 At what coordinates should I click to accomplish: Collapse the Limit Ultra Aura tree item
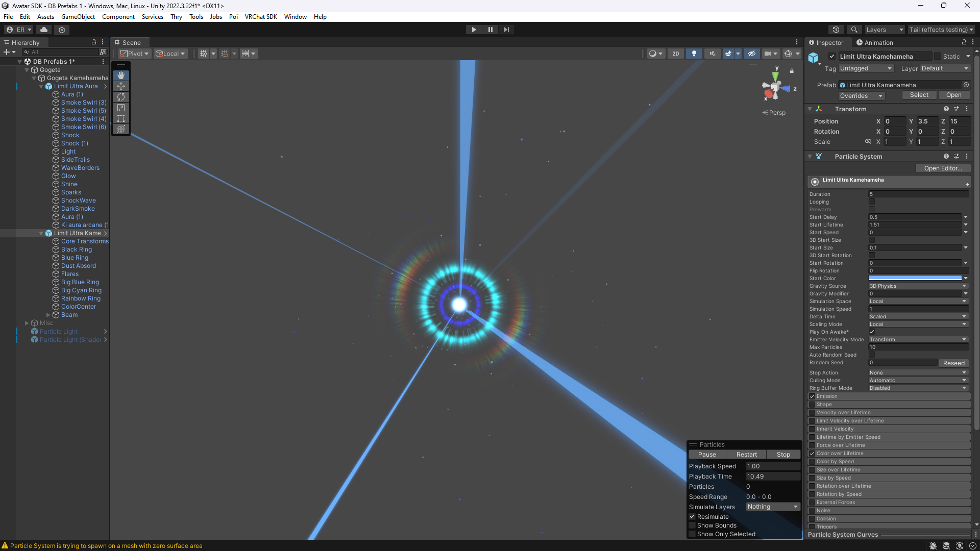tap(41, 86)
